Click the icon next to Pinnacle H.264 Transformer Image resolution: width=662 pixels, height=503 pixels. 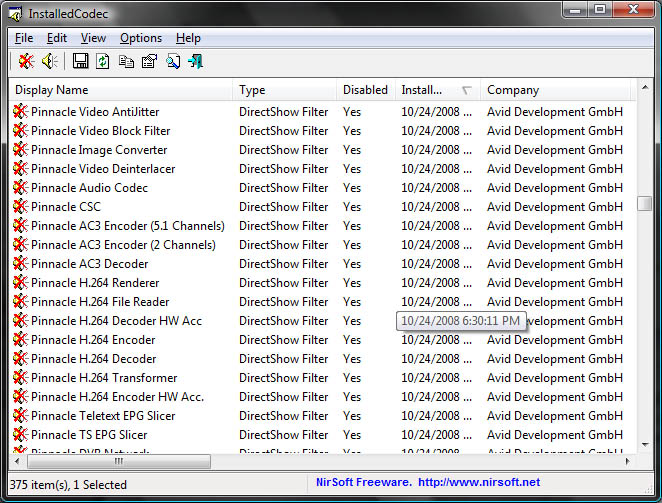tap(20, 378)
